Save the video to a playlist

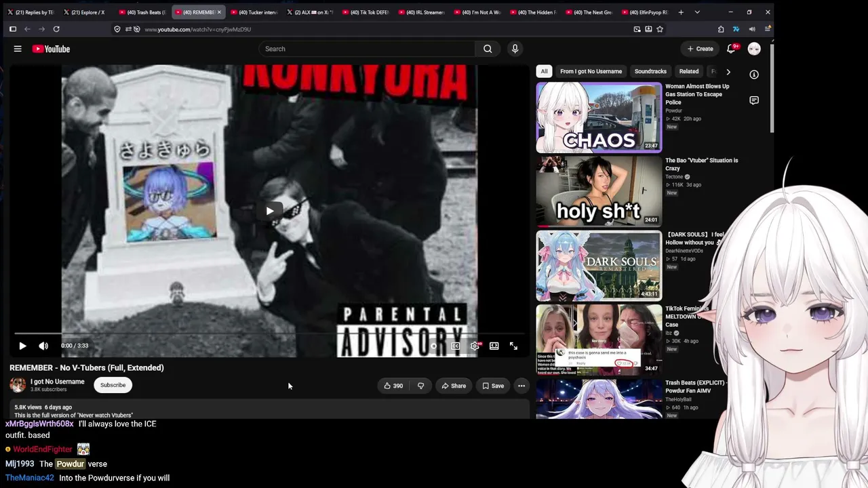[493, 386]
